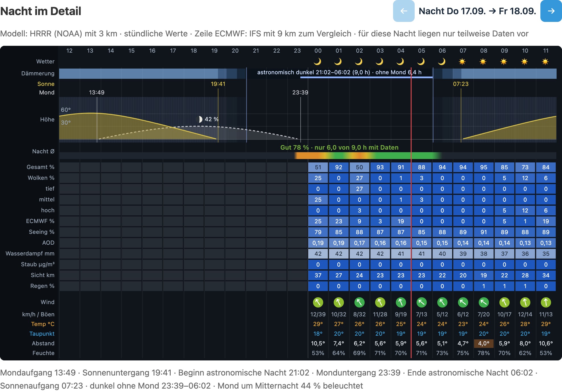The image size is (562, 392).
Task: Click the Nacht Ø quality color bar
Action: (x=308, y=156)
